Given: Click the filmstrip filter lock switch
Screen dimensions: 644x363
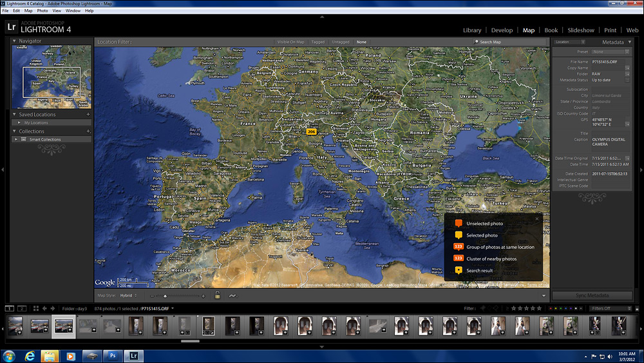Looking at the screenshot, I should tap(637, 308).
